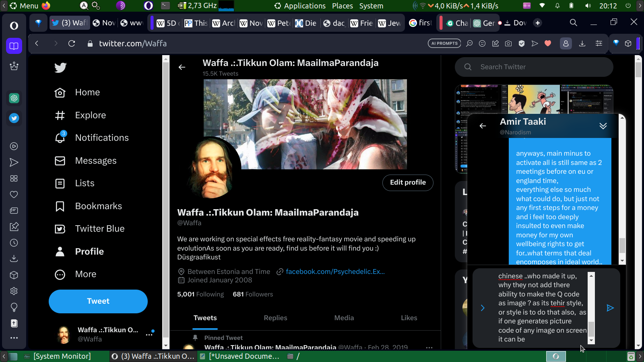Open the Opera downloads toolbar icon
Viewport: 644px width, 362px height.
[582, 43]
